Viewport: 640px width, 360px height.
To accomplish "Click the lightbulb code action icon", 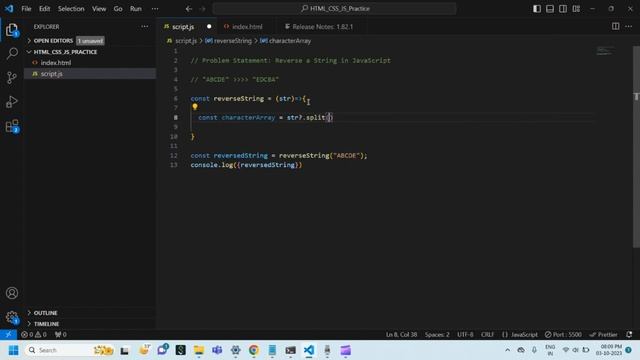I will 195,107.
